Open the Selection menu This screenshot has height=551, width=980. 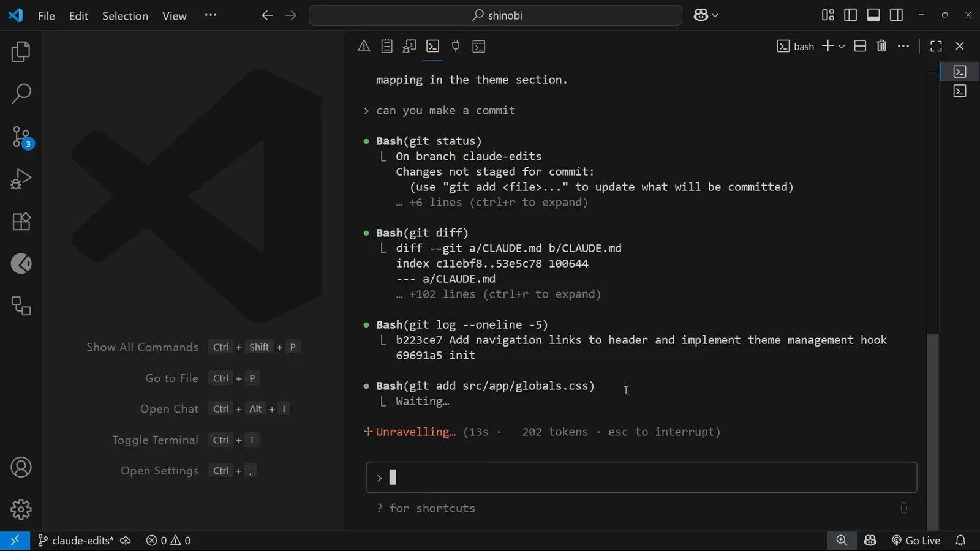click(x=125, y=16)
